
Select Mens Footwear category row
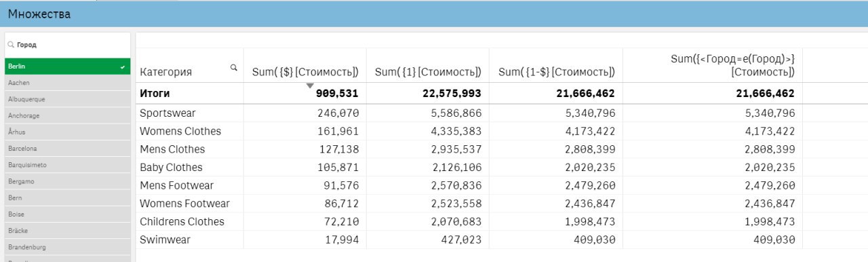point(177,185)
